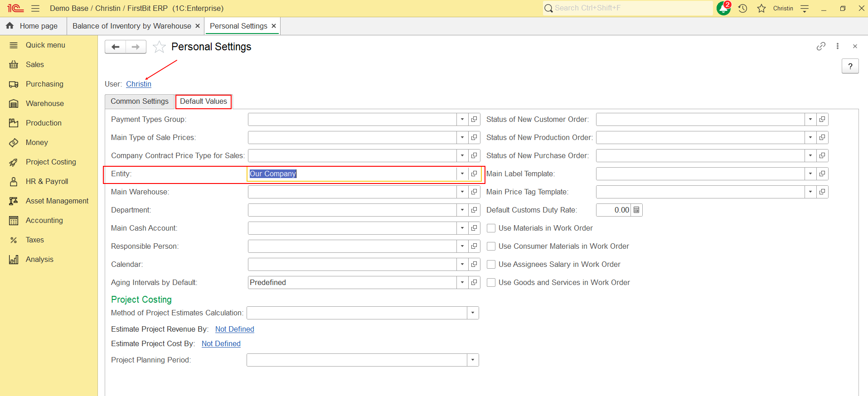Add Personal Settings to favorites star
This screenshot has width=868, height=396.
(x=159, y=47)
